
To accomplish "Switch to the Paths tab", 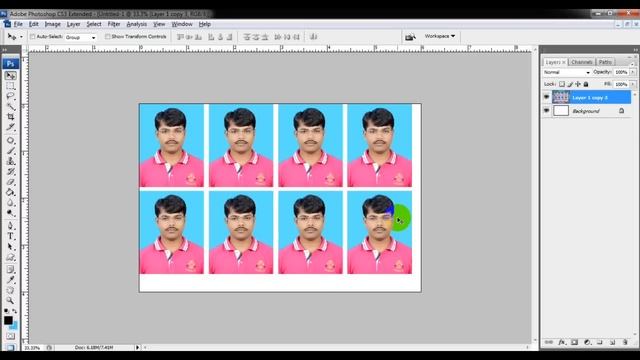I will coord(605,62).
